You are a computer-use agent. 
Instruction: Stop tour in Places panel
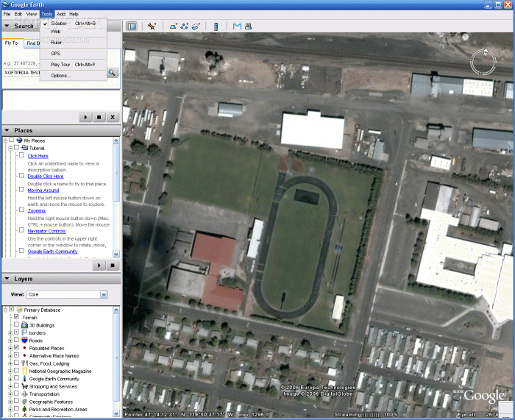113,266
